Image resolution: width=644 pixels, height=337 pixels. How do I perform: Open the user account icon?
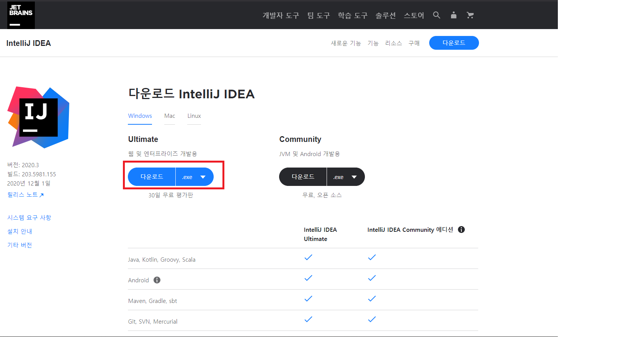(454, 15)
